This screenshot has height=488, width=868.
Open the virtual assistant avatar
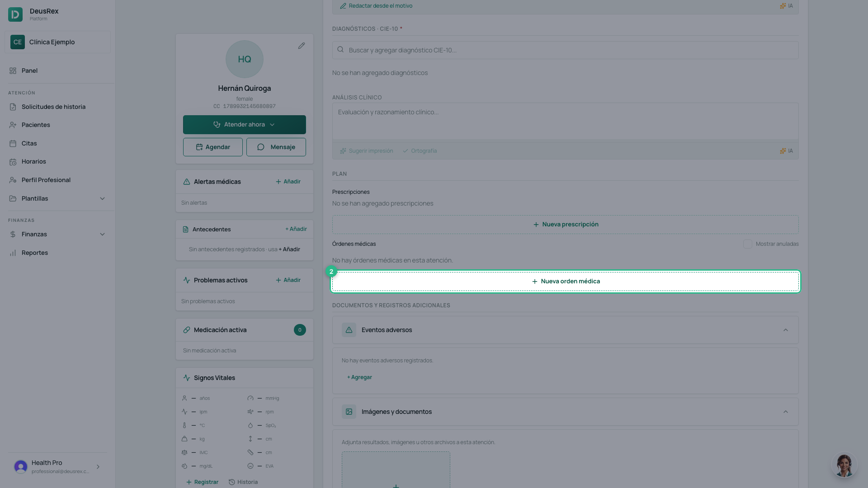pyautogui.click(x=844, y=465)
